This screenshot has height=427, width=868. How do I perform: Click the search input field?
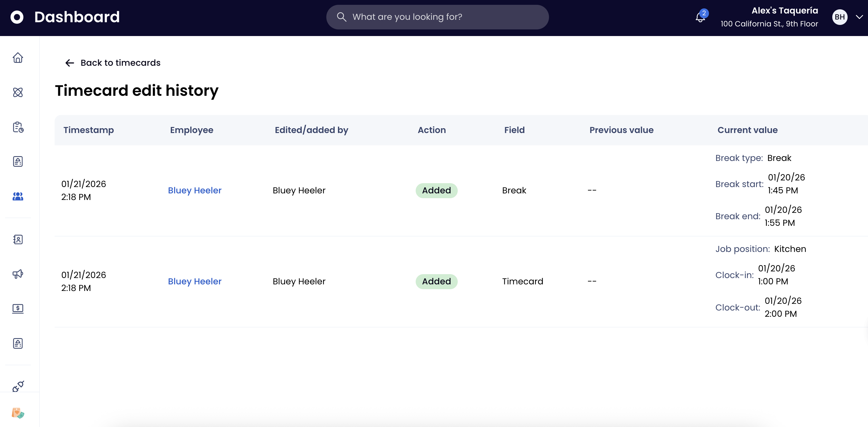pyautogui.click(x=437, y=17)
